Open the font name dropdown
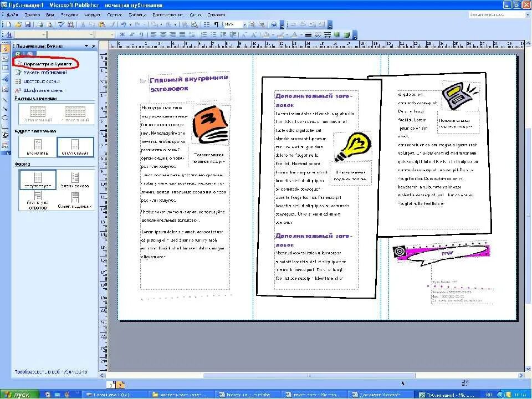 point(91,34)
